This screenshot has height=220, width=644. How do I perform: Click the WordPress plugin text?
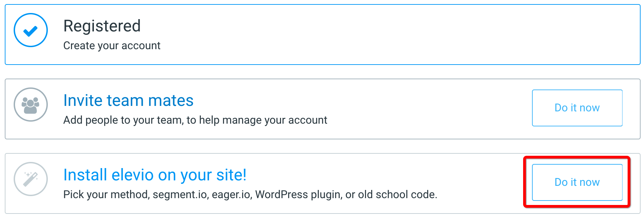coord(299,195)
